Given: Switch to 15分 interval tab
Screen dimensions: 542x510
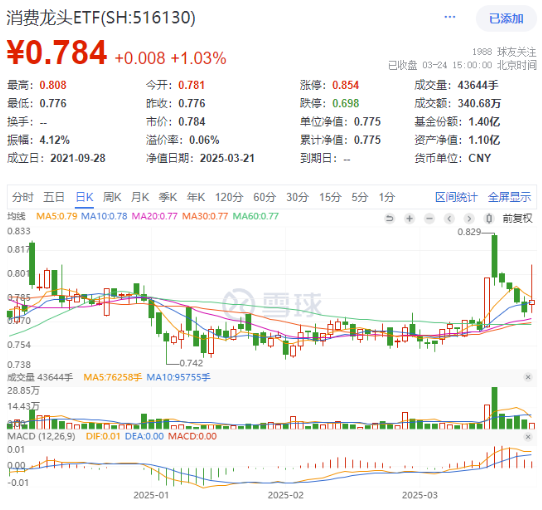Looking at the screenshot, I should click(330, 197).
